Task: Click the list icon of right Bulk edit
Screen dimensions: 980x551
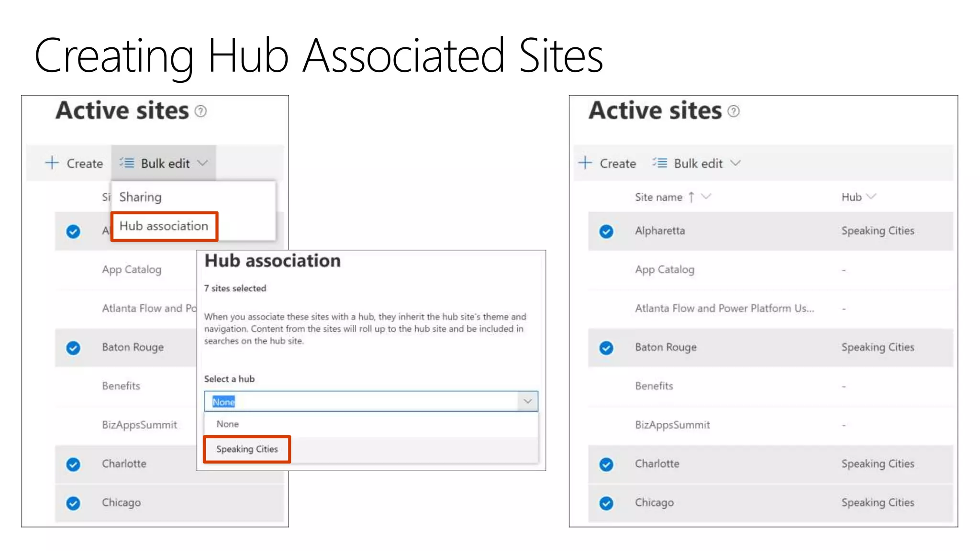Action: click(x=660, y=163)
